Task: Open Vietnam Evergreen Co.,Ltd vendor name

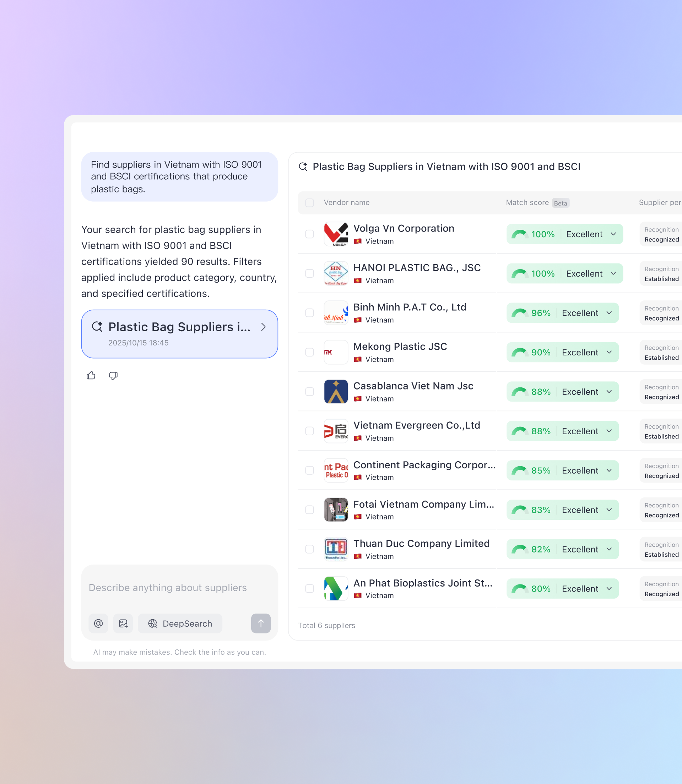Action: [x=416, y=425]
